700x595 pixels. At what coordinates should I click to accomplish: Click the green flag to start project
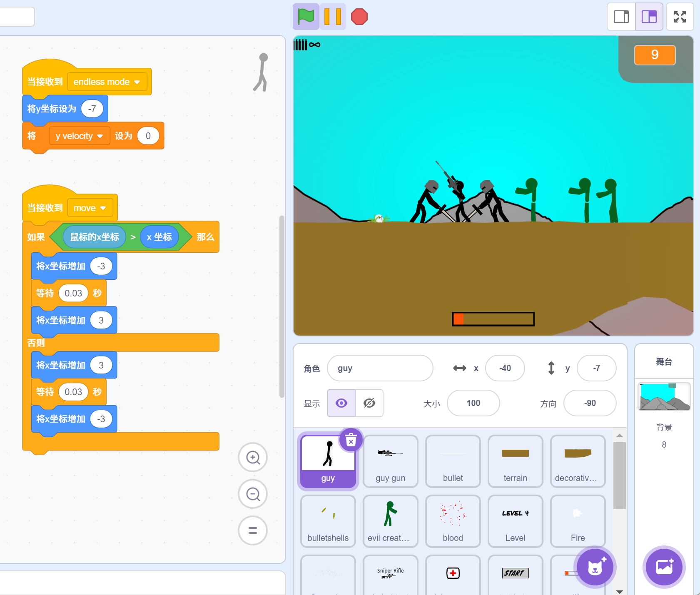tap(306, 17)
